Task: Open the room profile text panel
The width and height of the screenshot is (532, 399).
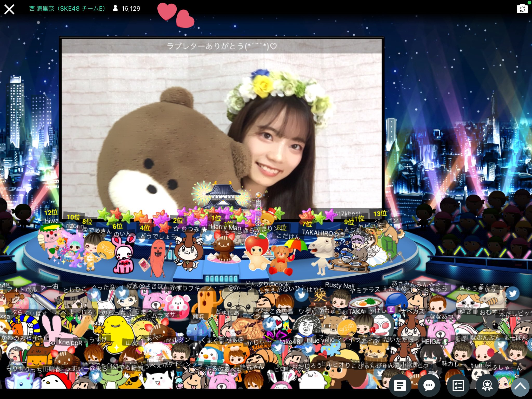Action: (x=400, y=385)
